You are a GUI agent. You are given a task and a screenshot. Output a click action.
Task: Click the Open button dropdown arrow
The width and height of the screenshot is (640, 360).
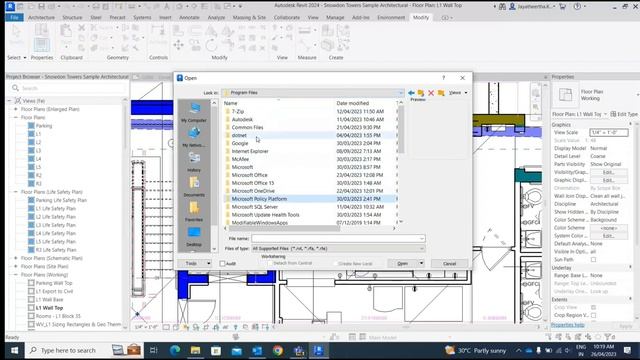point(421,264)
